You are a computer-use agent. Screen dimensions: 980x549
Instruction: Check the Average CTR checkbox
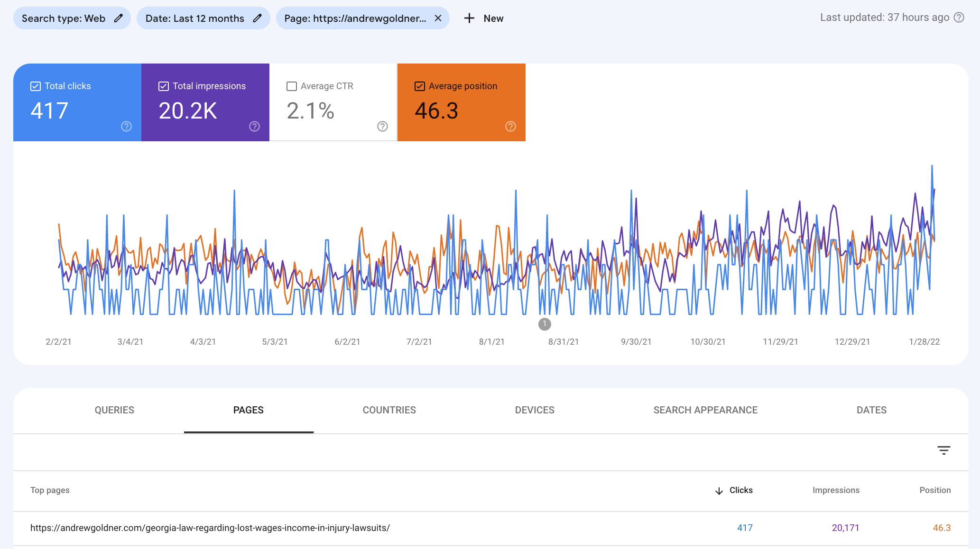[x=292, y=86]
